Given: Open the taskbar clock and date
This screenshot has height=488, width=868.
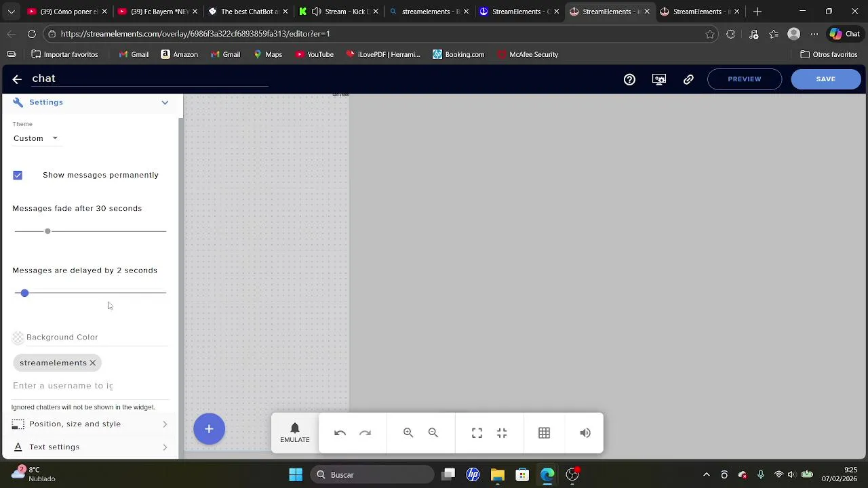Looking at the screenshot, I should (x=840, y=474).
